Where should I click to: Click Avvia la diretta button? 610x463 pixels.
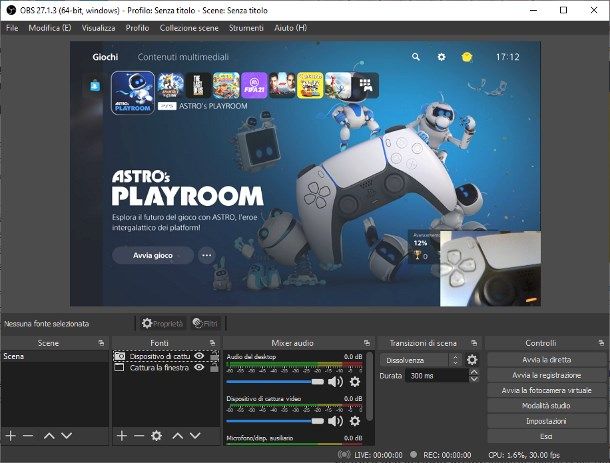[547, 360]
